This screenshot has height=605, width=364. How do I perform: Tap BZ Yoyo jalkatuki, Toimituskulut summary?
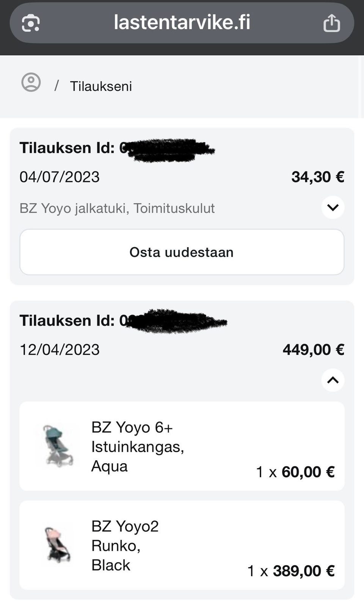point(117,208)
